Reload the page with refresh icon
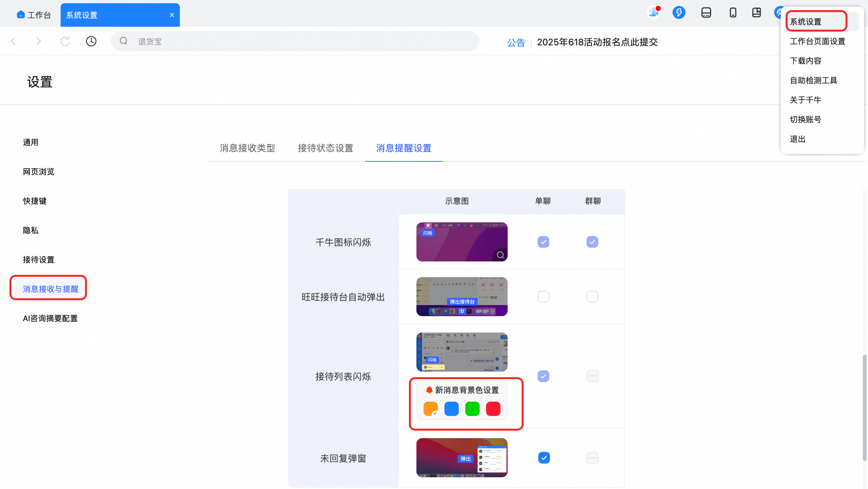The image size is (868, 489). pos(65,41)
